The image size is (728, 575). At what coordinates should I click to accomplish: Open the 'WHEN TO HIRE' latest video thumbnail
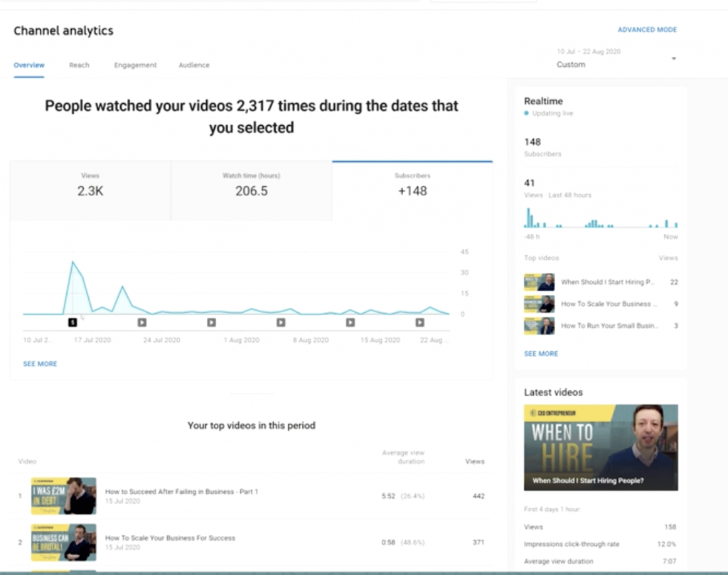pyautogui.click(x=601, y=447)
